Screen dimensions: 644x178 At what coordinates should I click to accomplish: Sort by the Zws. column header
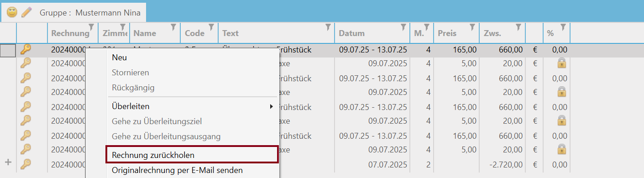[x=492, y=33]
